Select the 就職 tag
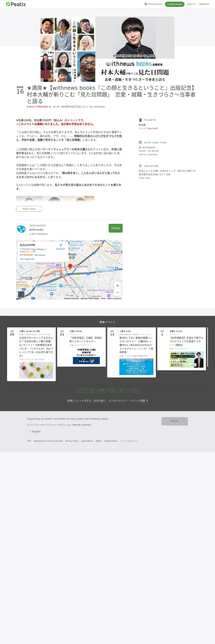 (102, 391)
